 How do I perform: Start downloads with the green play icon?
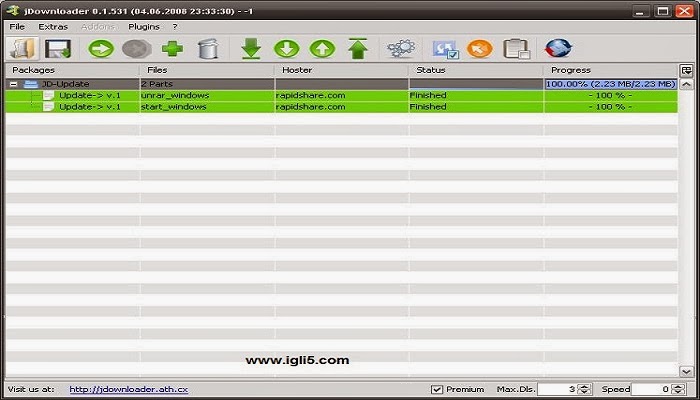[100, 47]
